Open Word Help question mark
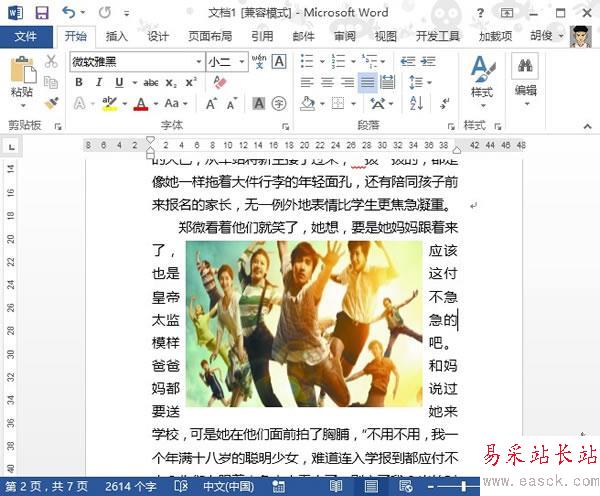The width and height of the screenshot is (600, 496). coord(481,13)
